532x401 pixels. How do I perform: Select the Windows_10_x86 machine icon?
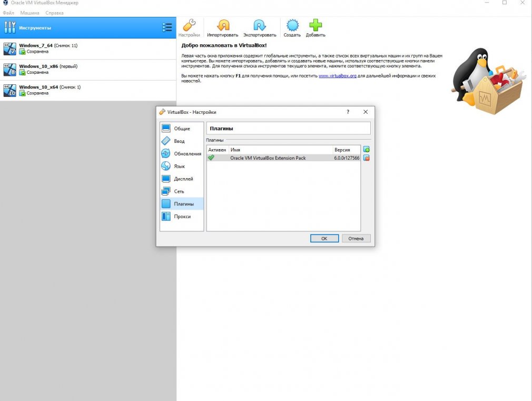[x=10, y=69]
